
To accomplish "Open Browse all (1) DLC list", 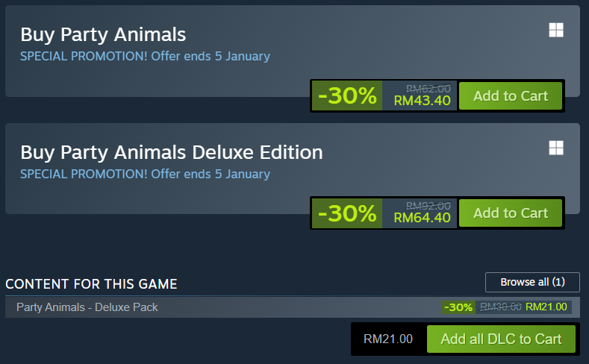I will [x=532, y=282].
